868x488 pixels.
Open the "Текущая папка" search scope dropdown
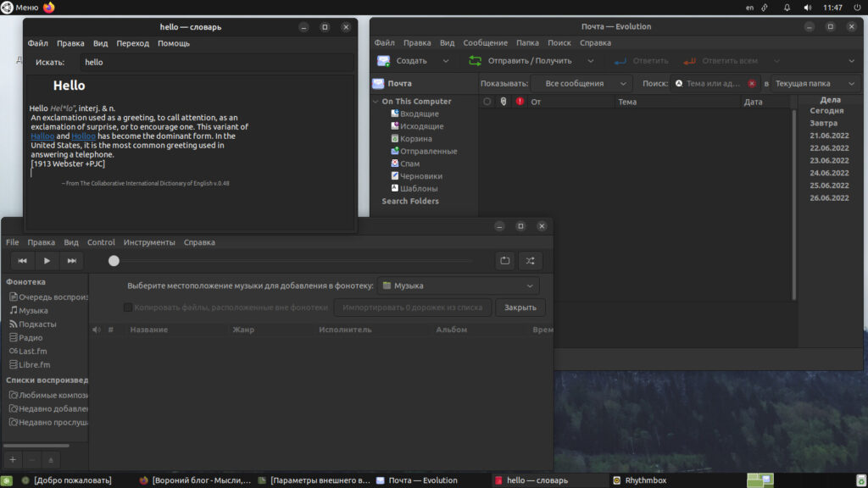(814, 84)
